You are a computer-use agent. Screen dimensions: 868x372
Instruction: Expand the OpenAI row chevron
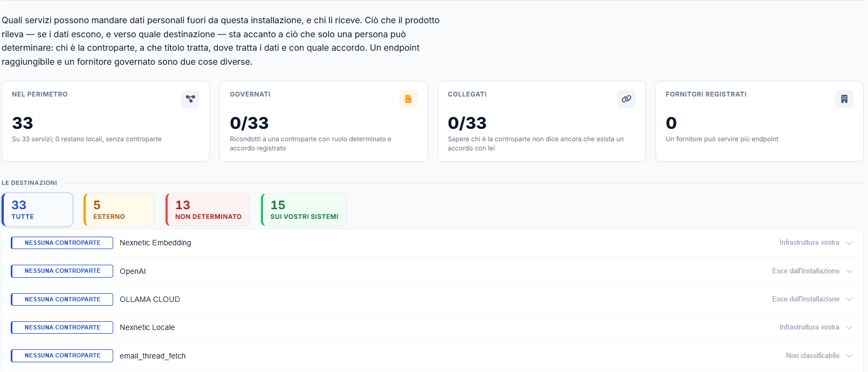(x=849, y=271)
